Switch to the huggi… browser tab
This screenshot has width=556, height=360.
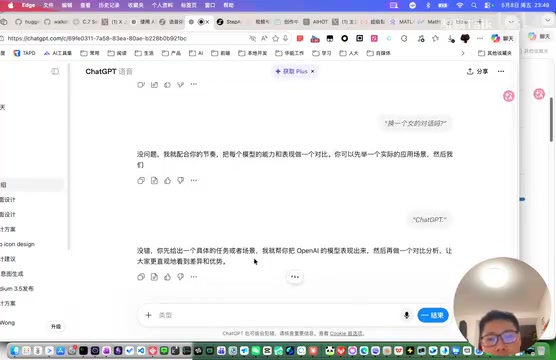[x=27, y=22]
